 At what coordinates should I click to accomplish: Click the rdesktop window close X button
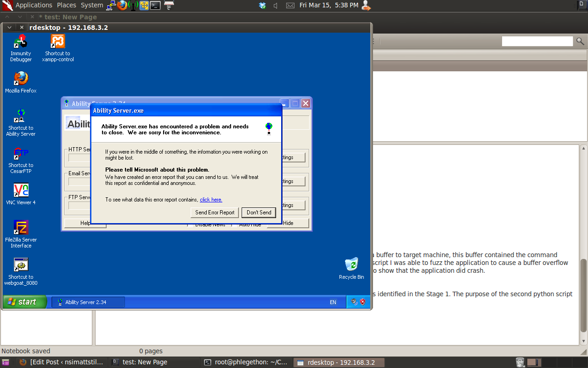tap(22, 28)
